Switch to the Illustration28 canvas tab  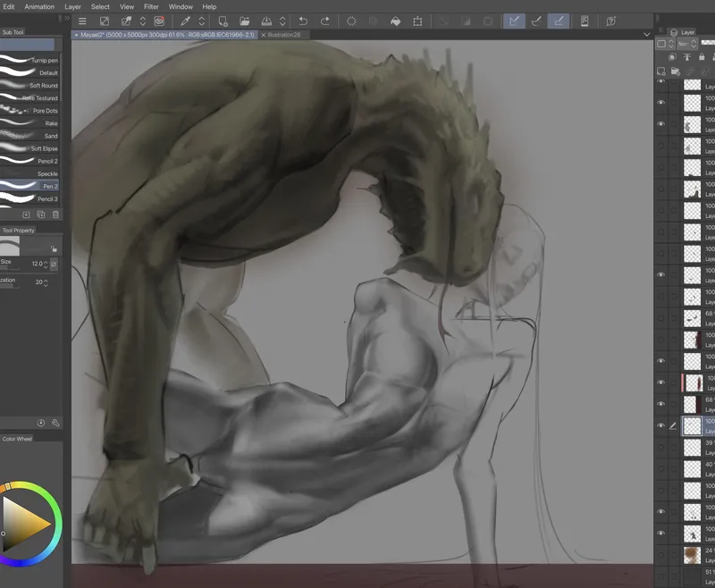tap(284, 35)
